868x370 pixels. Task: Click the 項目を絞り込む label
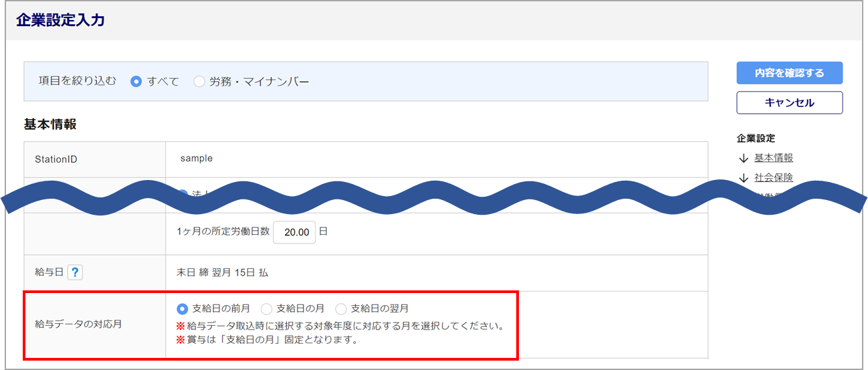pyautogui.click(x=78, y=81)
